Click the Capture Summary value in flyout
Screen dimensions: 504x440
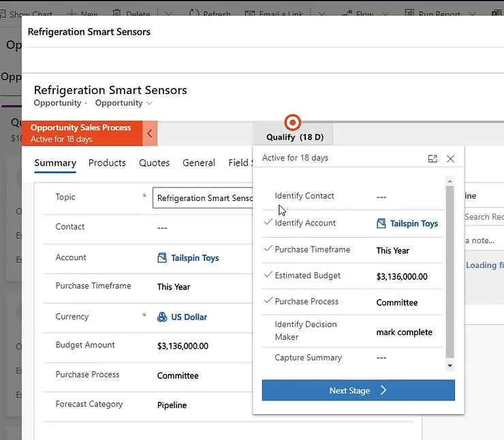click(x=381, y=358)
